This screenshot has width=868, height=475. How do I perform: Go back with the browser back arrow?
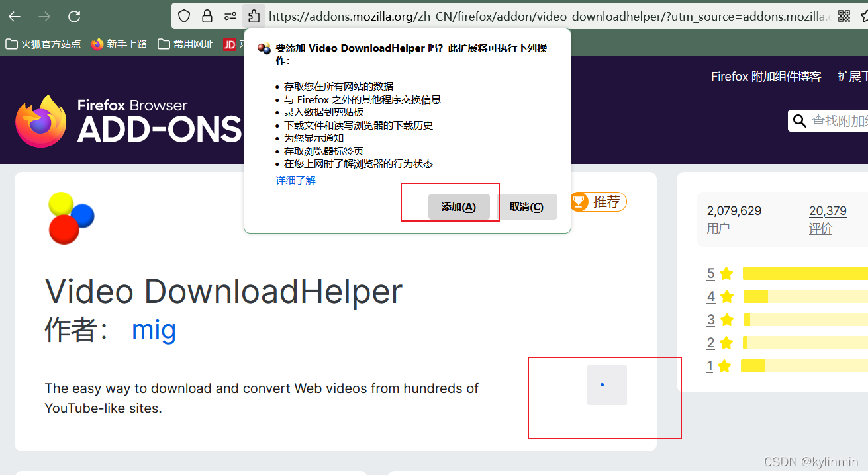click(14, 17)
